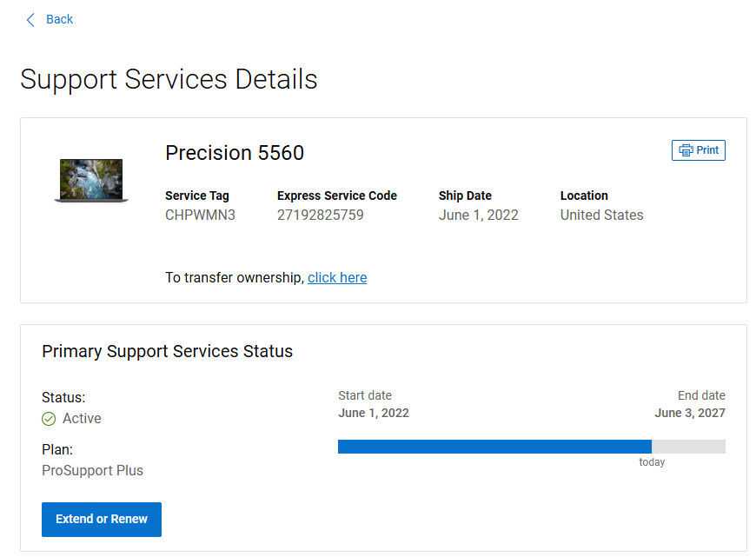
Task: Click the green Active status checkmark icon
Action: (49, 419)
